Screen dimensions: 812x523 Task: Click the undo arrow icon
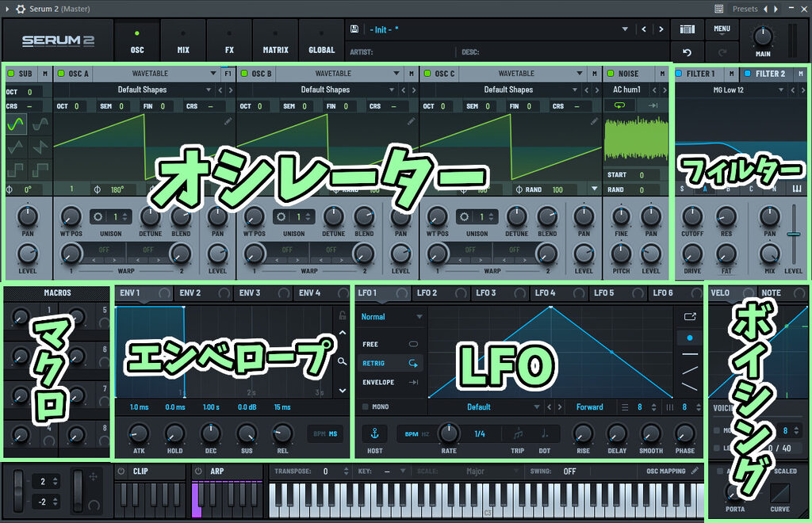[x=688, y=52]
